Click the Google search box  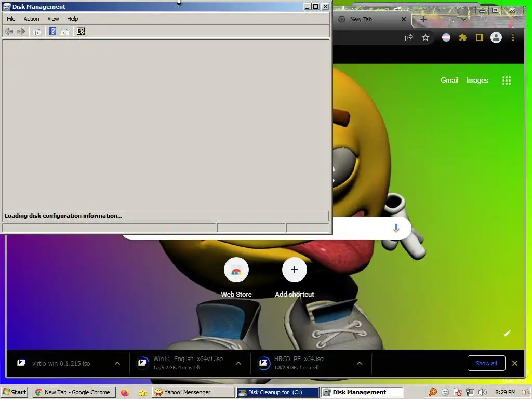[x=360, y=228]
